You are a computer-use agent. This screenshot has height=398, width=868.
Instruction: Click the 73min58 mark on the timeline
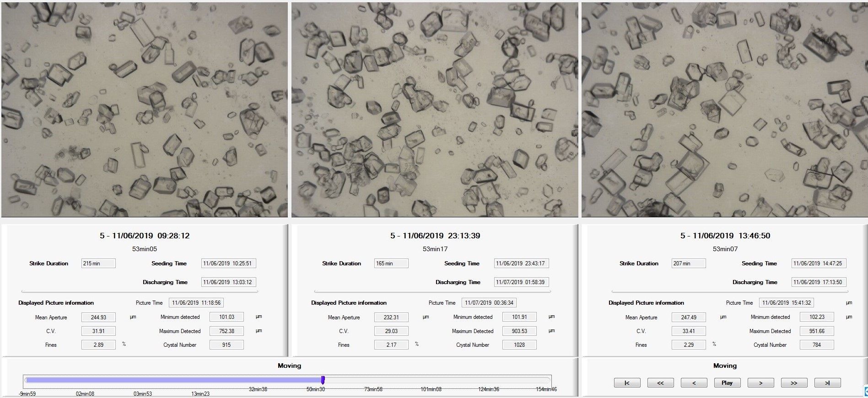373,389
